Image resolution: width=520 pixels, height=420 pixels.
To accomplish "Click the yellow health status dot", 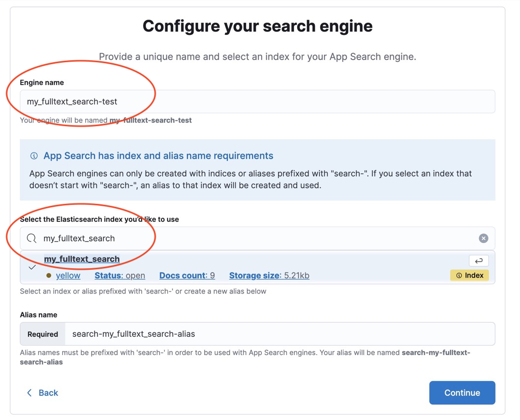I will click(49, 276).
